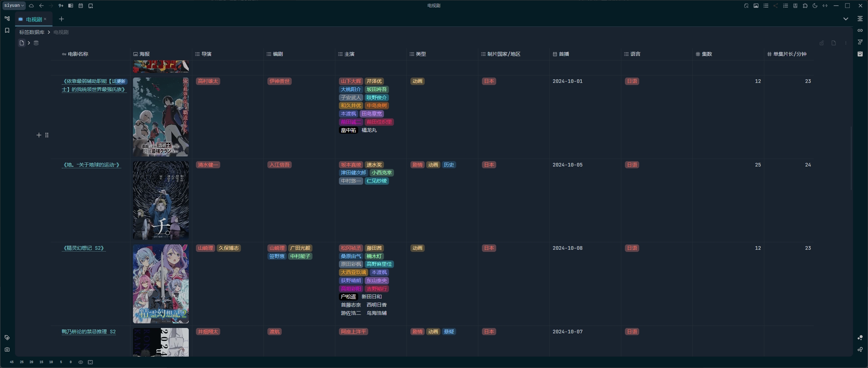Click the 单集片长/分钟 column header

point(789,54)
